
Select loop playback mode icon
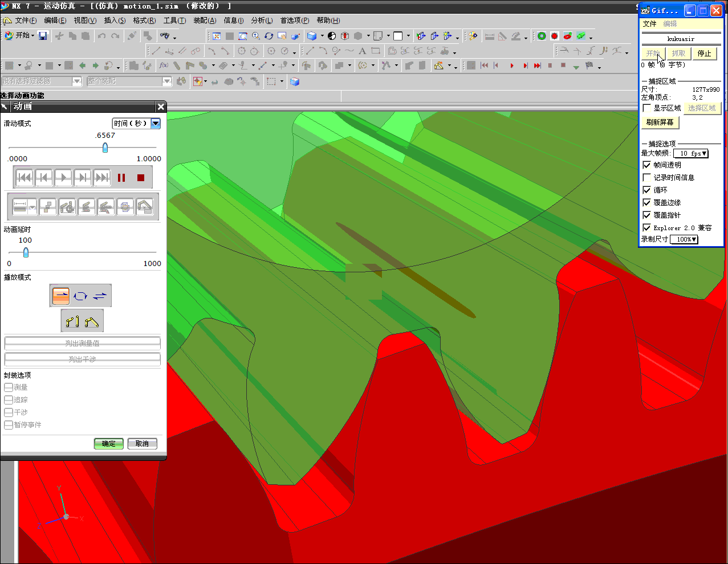click(x=80, y=296)
